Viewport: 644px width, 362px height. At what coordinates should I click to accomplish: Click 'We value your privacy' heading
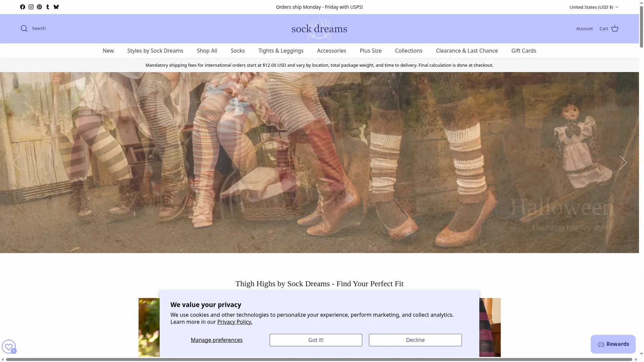pos(206,305)
